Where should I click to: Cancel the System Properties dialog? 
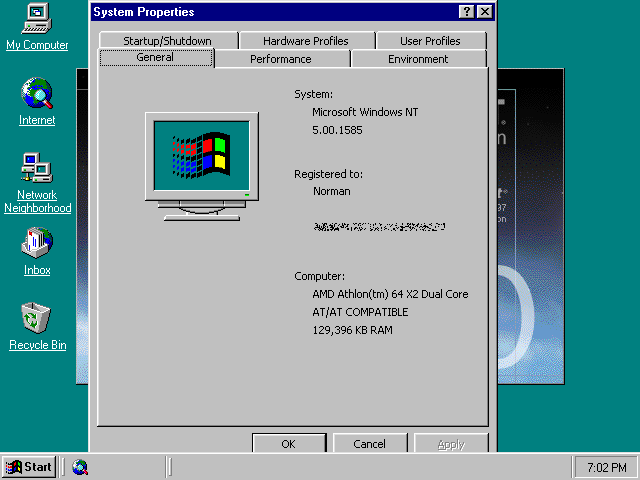pyautogui.click(x=369, y=443)
